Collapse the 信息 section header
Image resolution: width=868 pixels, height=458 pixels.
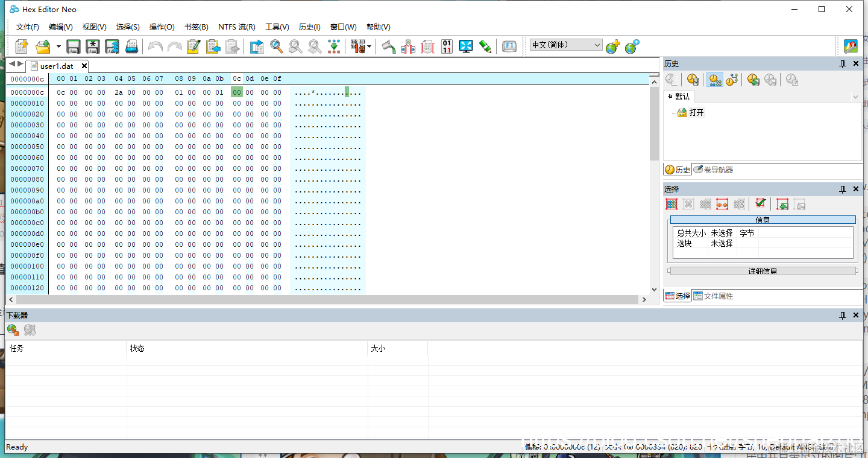click(763, 220)
